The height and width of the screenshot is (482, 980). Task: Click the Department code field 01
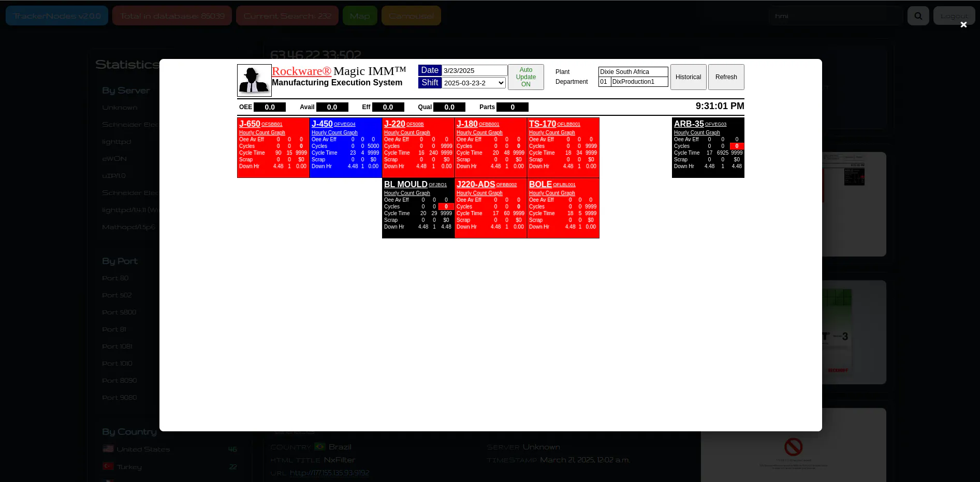[x=605, y=82]
